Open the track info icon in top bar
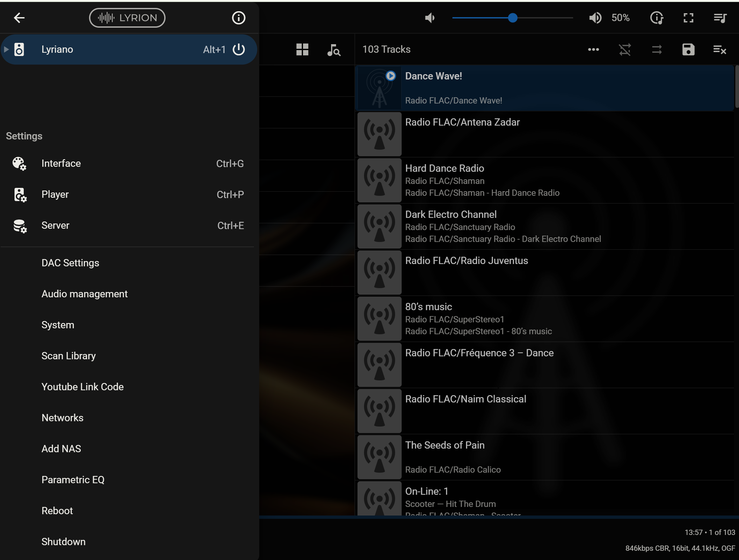 coord(657,18)
